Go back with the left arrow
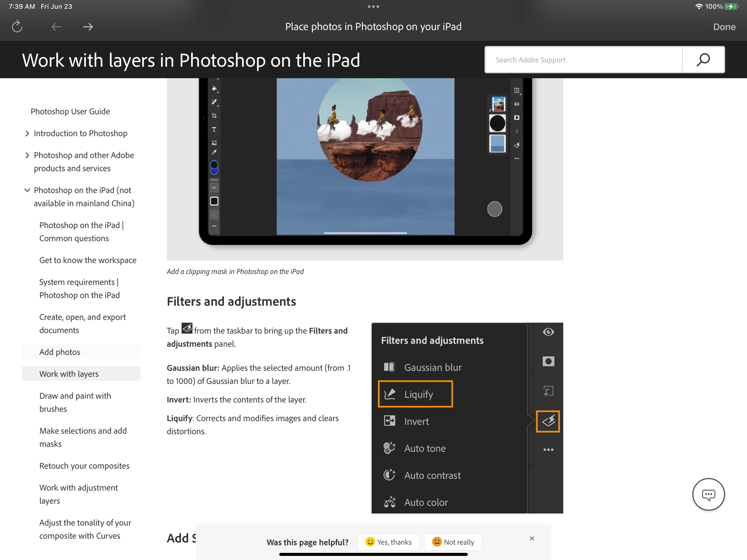 56,27
